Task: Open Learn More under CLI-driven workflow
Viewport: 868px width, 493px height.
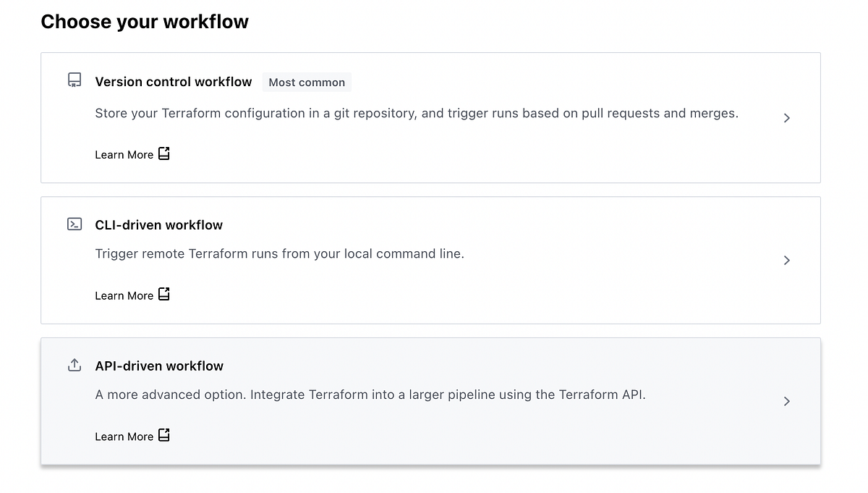Action: 124,295
